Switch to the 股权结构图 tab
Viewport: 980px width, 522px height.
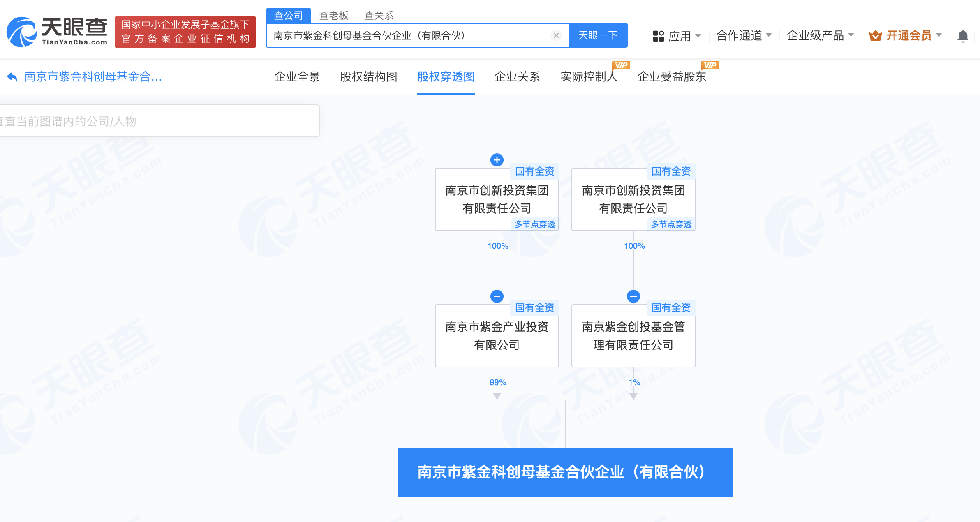pos(368,77)
